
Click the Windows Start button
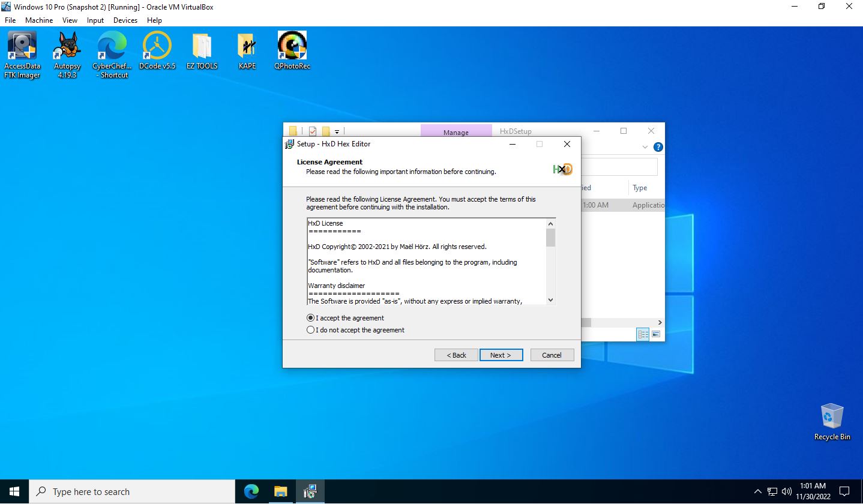coord(14,491)
